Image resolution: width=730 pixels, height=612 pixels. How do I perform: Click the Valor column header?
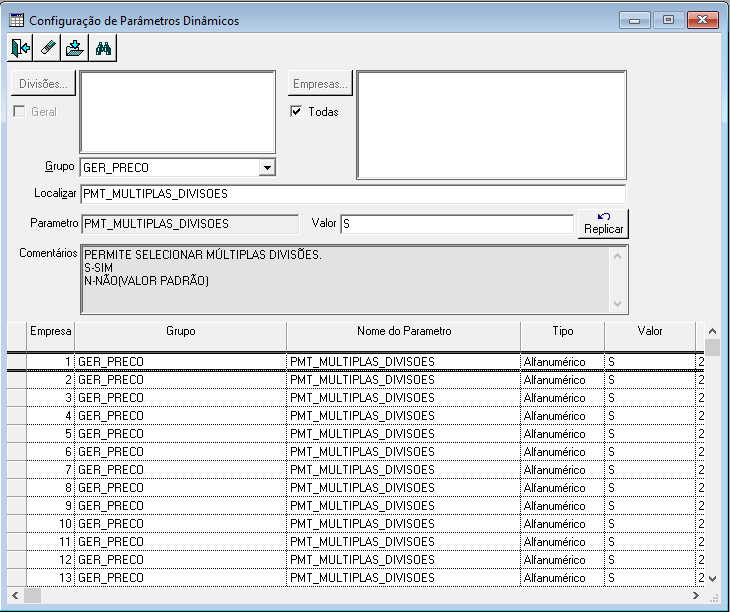pyautogui.click(x=650, y=336)
